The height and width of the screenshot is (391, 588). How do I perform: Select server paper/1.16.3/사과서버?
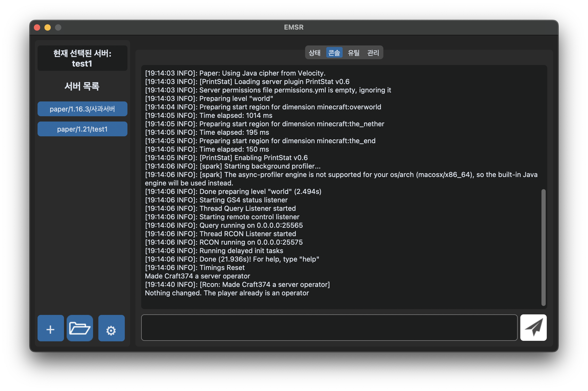pos(82,109)
